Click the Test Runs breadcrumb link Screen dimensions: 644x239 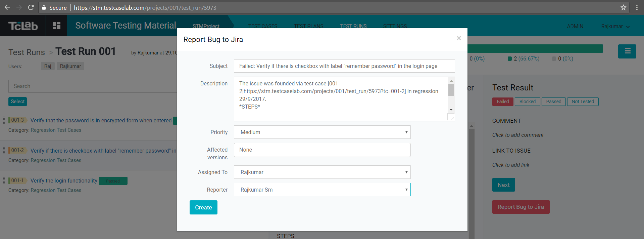click(x=27, y=52)
